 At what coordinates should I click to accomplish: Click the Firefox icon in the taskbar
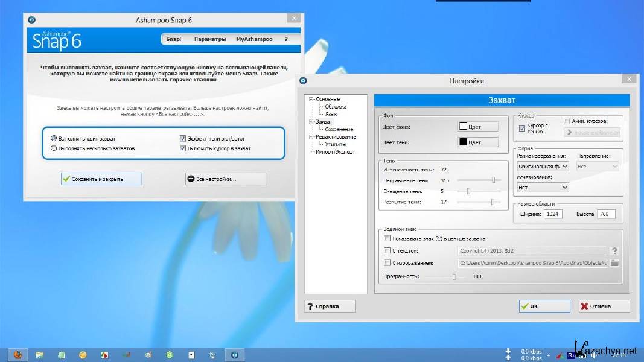click(18, 355)
